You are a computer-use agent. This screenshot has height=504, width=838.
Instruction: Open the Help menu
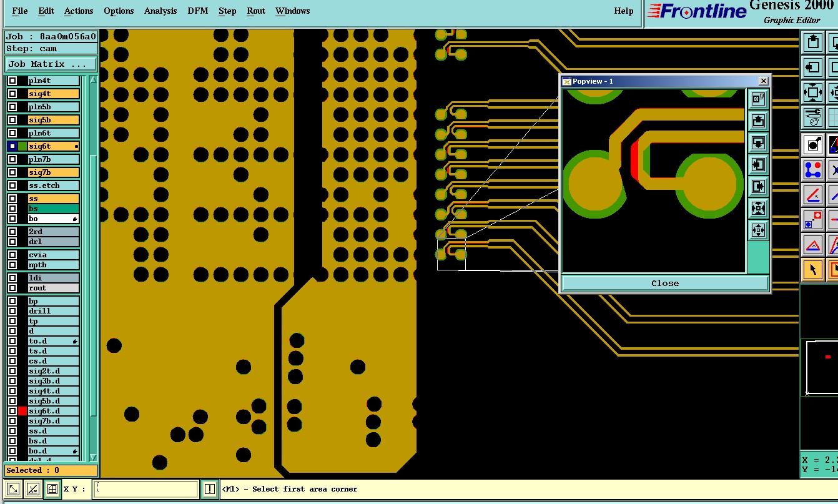tap(624, 11)
